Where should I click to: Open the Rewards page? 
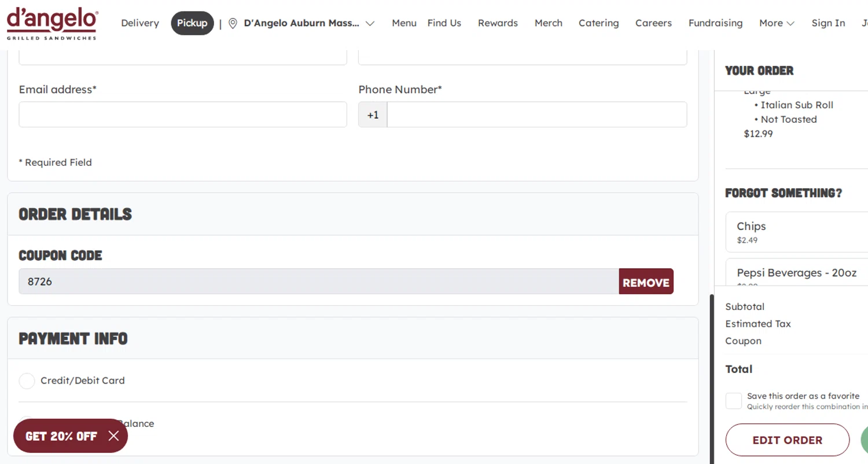tap(498, 23)
